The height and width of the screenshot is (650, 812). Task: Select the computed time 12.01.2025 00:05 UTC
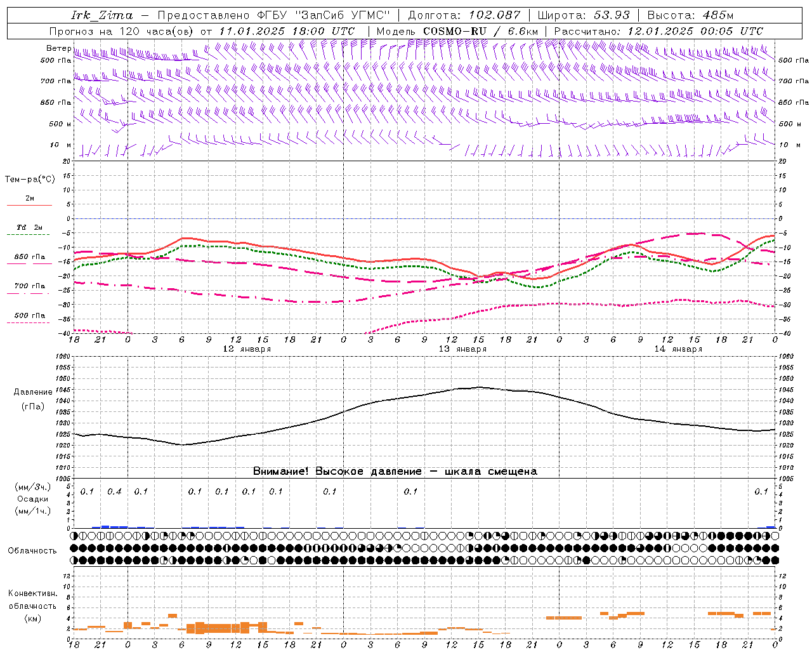tap(695, 31)
